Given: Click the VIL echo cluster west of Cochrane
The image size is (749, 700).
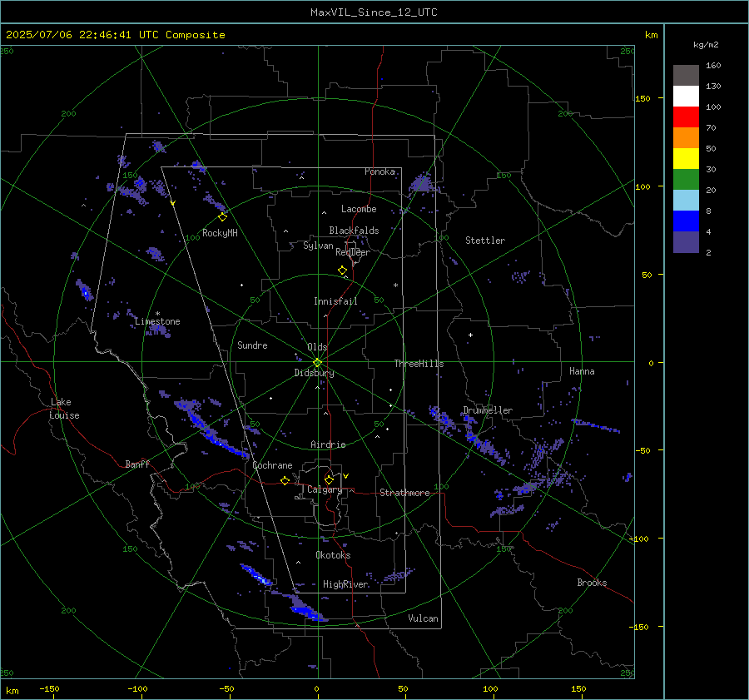Looking at the screenshot, I should coord(211,429).
